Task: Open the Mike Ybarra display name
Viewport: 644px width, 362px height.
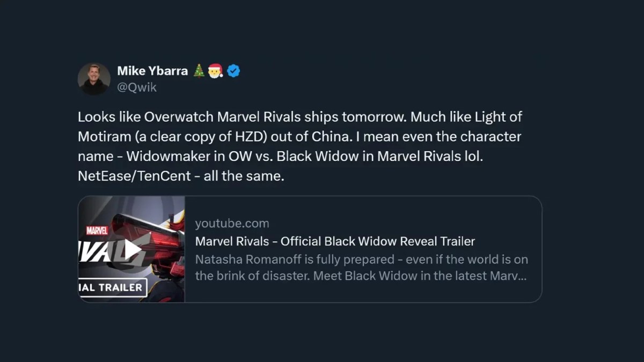Action: (152, 71)
